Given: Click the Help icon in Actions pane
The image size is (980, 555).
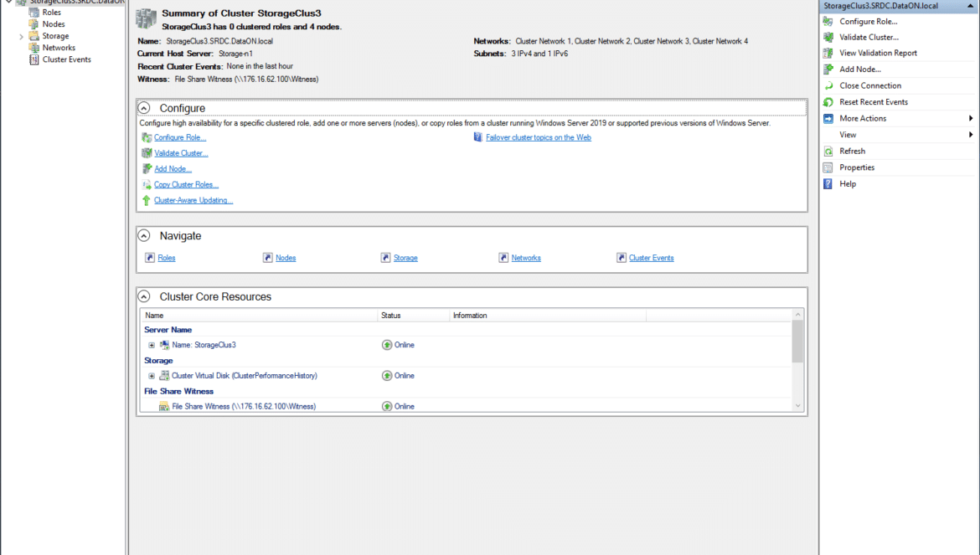Looking at the screenshot, I should tap(828, 184).
